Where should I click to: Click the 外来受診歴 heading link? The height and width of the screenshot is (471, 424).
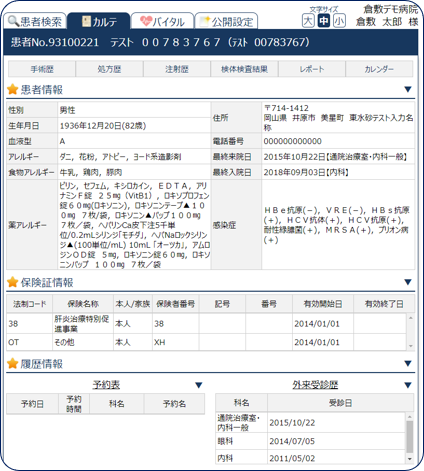click(315, 385)
